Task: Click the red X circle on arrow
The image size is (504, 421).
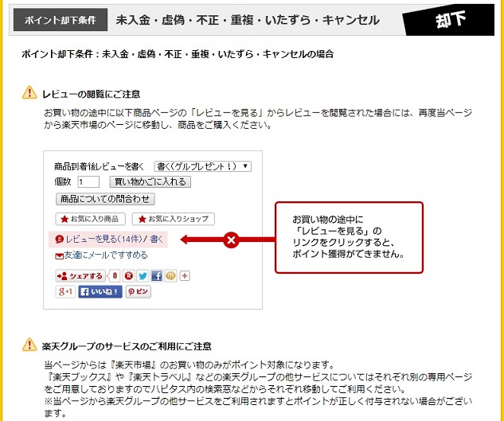Action: click(x=231, y=240)
